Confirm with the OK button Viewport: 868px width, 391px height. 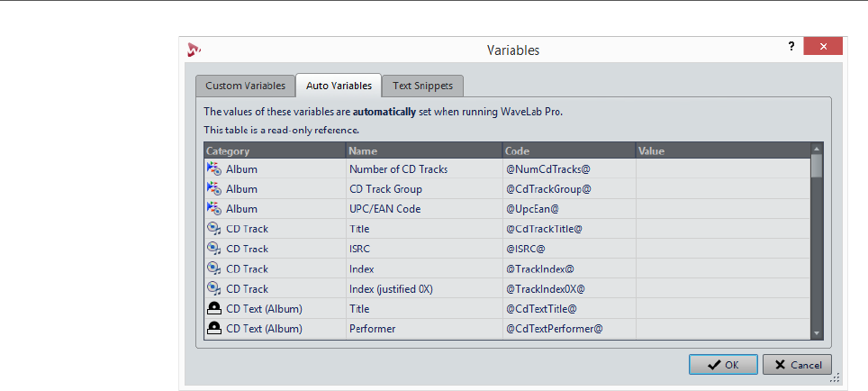pyautogui.click(x=723, y=365)
